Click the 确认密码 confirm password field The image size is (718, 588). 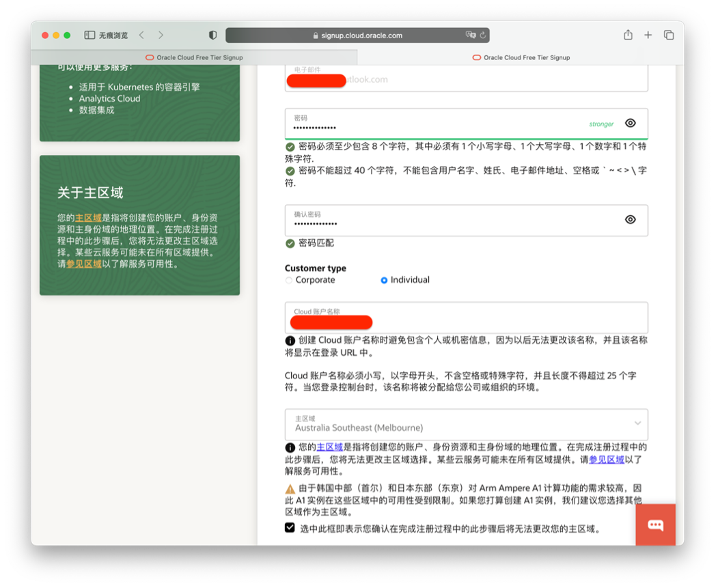pos(466,220)
